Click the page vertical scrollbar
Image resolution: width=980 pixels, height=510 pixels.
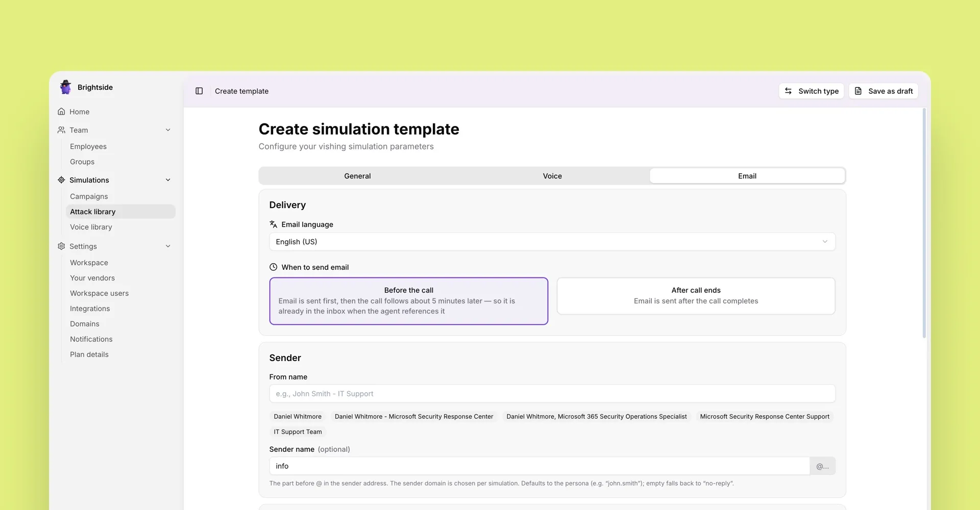click(x=924, y=223)
